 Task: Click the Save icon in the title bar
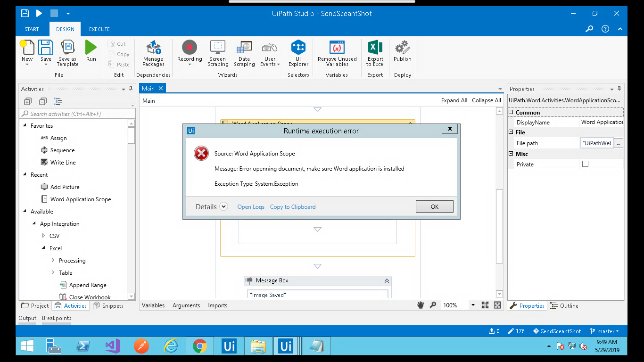point(25,13)
